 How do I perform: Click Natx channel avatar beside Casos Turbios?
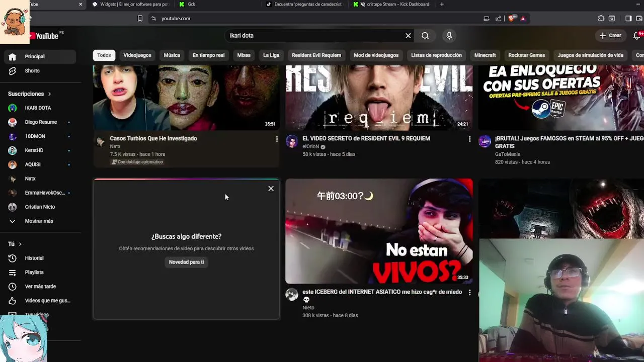(101, 142)
